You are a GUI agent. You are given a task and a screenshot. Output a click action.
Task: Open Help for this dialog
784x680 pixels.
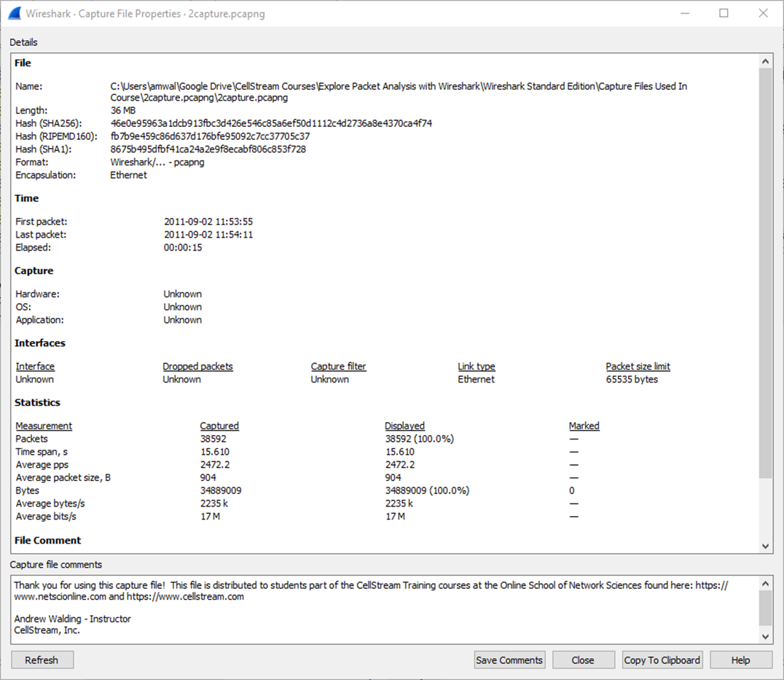(740, 660)
